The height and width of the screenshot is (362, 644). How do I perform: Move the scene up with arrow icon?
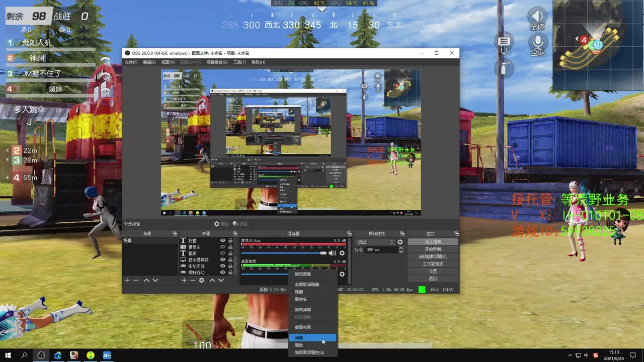click(x=146, y=280)
